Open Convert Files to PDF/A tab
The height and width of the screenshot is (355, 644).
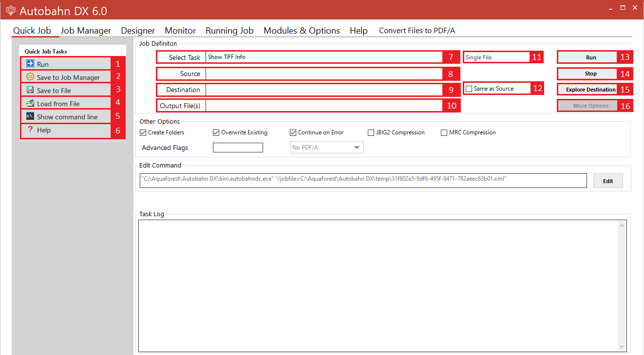coord(417,31)
